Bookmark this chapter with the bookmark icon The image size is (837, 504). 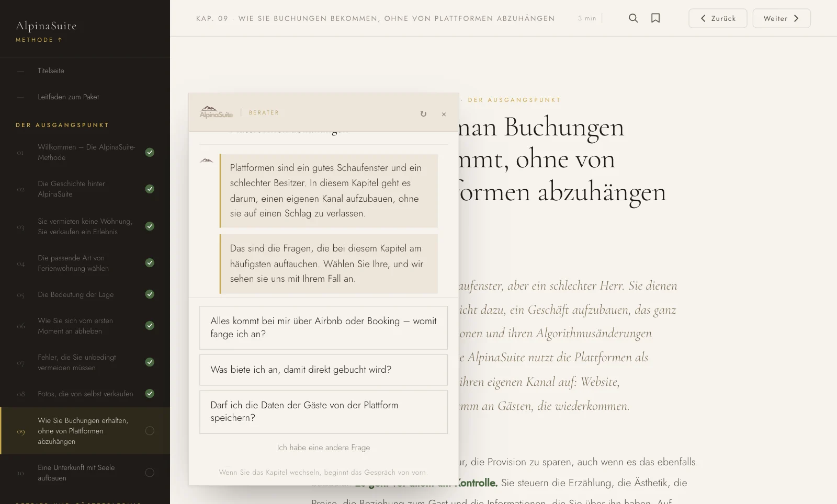655,18
